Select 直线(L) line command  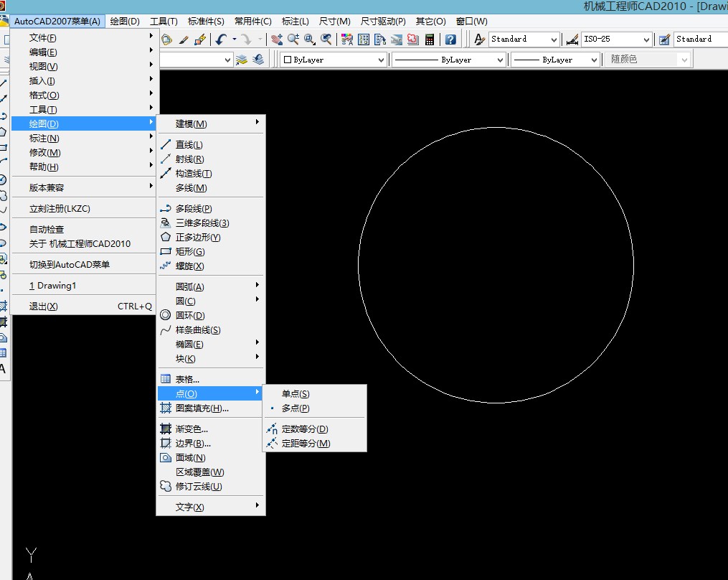point(212,145)
